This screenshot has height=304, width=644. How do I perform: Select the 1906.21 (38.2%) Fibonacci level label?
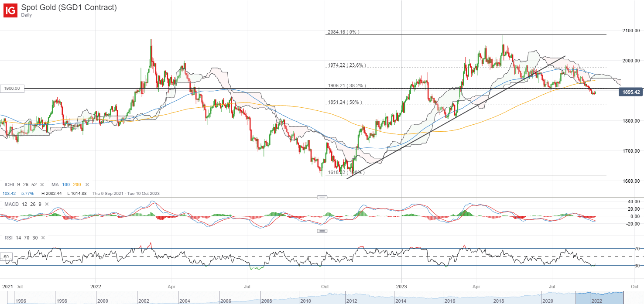pyautogui.click(x=347, y=85)
